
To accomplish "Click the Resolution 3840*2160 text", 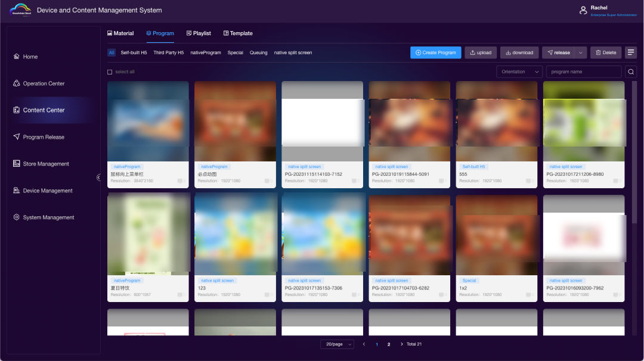I will [132, 181].
